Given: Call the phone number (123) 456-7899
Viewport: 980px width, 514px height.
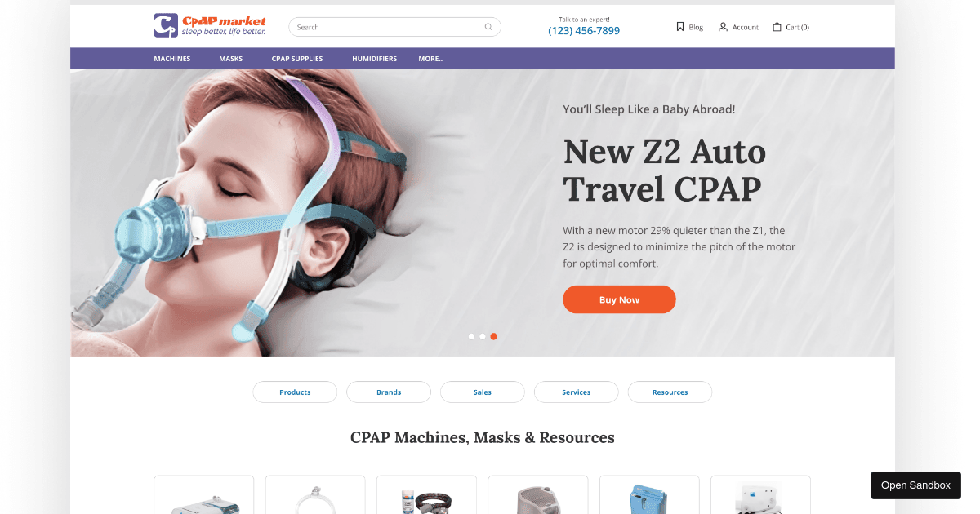Looking at the screenshot, I should point(584,31).
